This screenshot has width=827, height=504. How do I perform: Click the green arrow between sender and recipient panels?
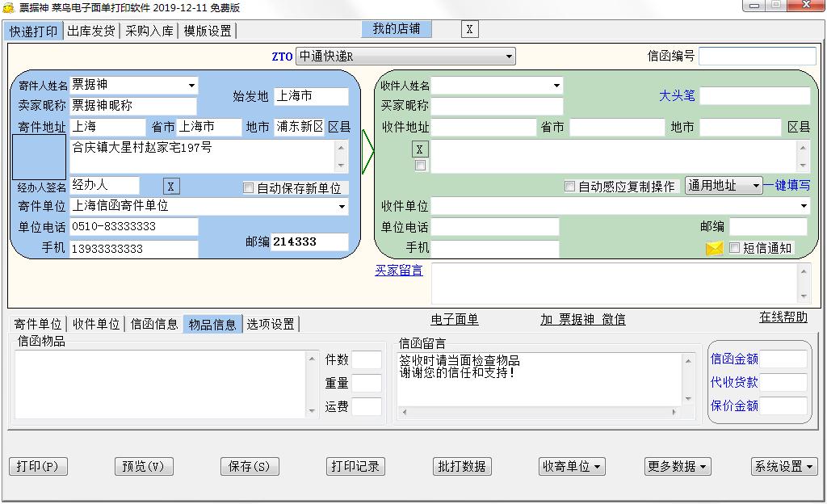(367, 151)
